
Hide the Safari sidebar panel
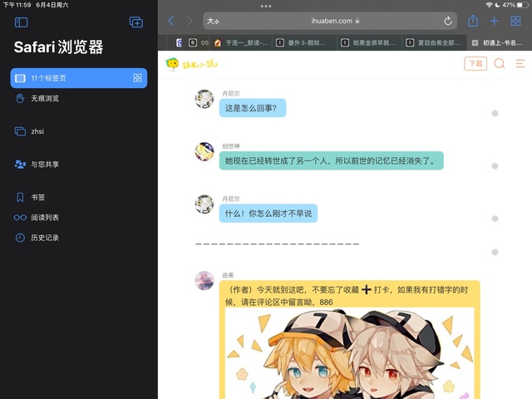coord(22,22)
